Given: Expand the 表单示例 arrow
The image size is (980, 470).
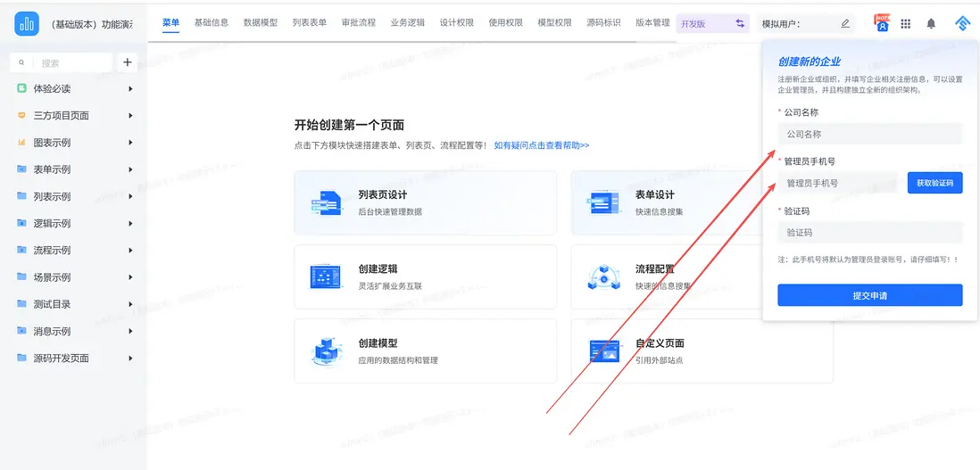Looking at the screenshot, I should [x=130, y=169].
